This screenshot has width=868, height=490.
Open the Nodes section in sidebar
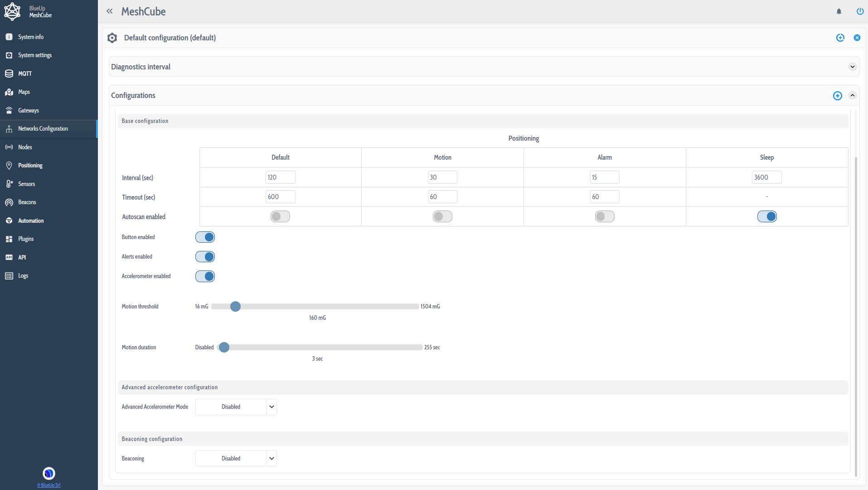click(x=24, y=147)
